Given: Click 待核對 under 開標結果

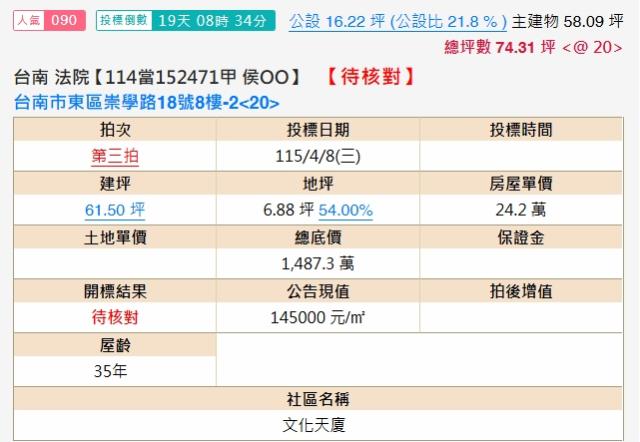Looking at the screenshot, I should click(115, 317).
